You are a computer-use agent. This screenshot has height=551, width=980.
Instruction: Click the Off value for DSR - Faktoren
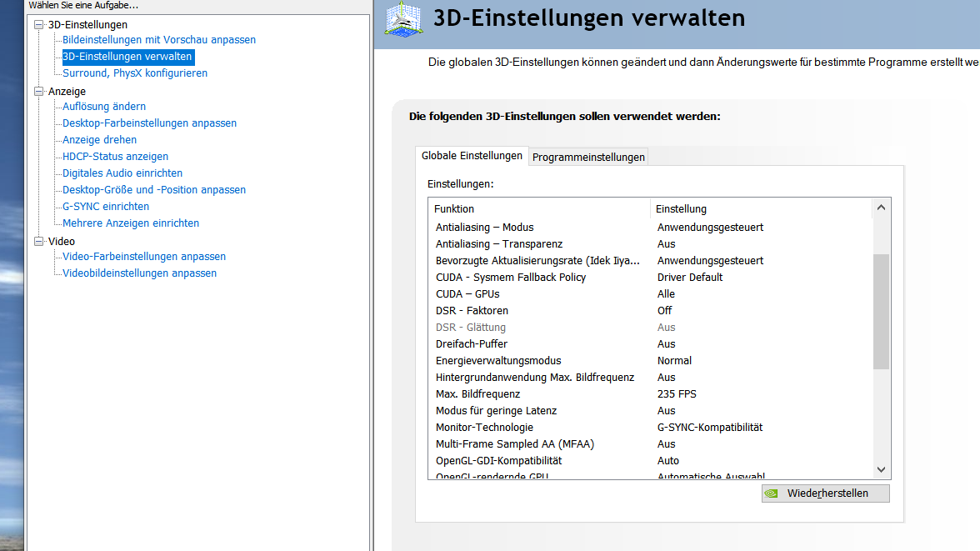click(664, 311)
